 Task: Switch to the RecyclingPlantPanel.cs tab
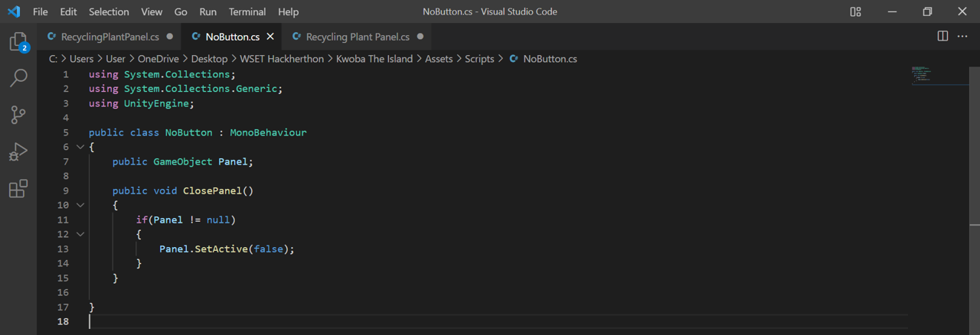coord(110,37)
